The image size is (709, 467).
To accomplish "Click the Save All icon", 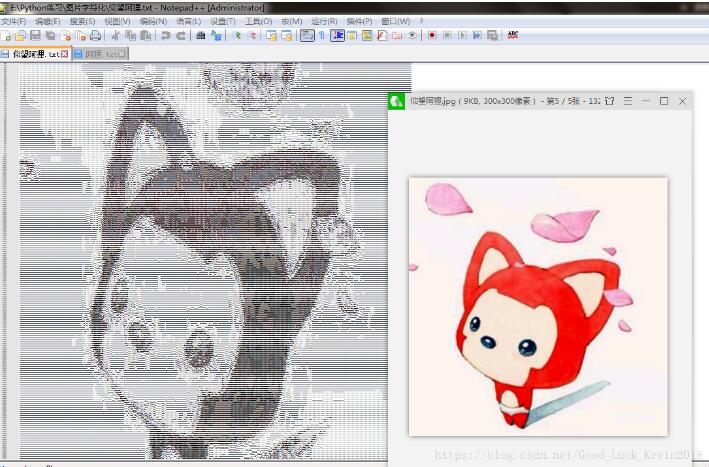I will coord(51,36).
